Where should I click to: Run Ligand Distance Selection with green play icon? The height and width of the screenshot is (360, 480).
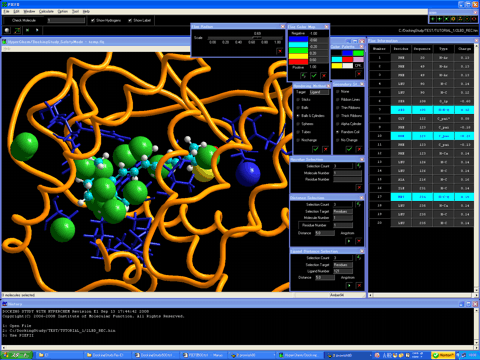(x=349, y=285)
